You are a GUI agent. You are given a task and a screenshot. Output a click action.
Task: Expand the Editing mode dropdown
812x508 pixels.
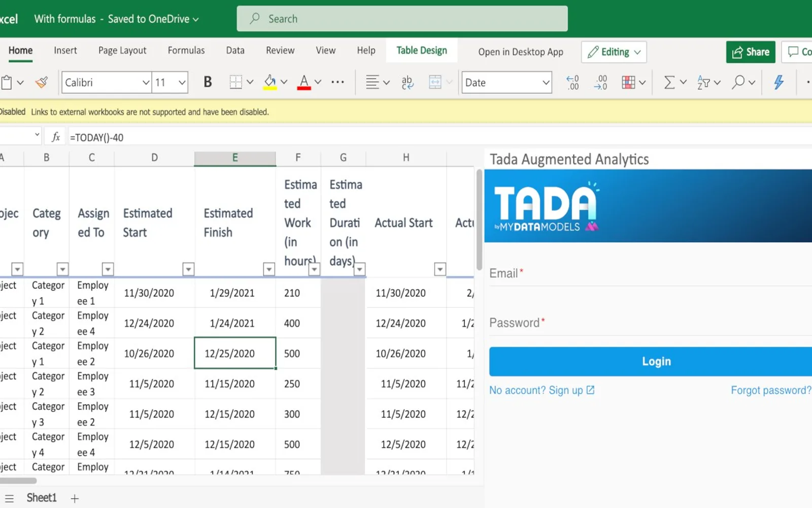click(x=614, y=52)
